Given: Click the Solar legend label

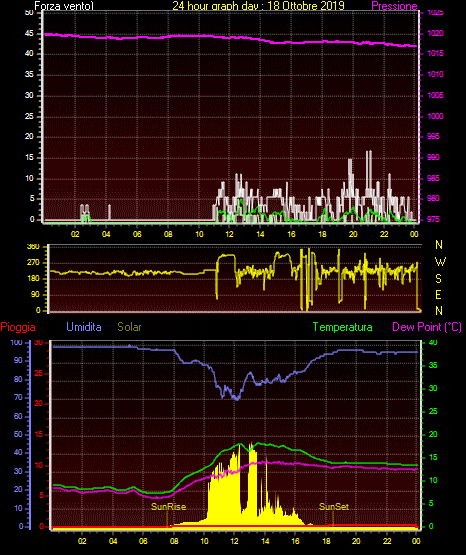Looking at the screenshot, I should point(129,327).
